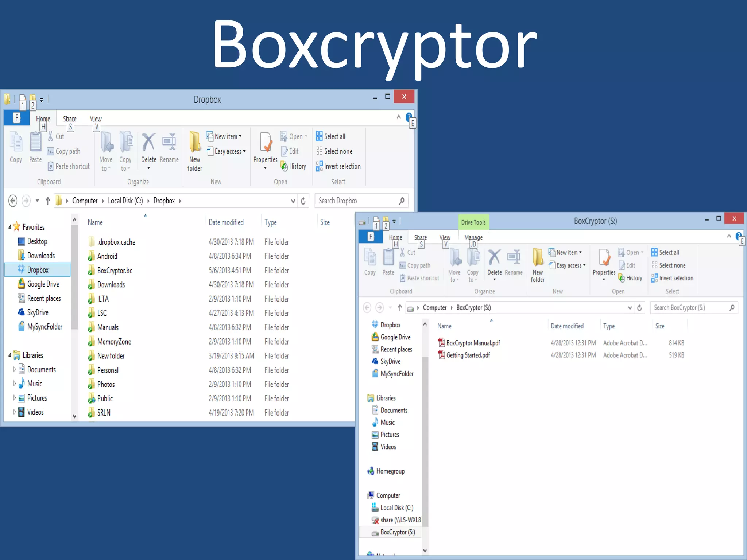Screen dimensions: 747x560
Task: Click Computer breadcrumb in Dropbox window
Action: 85,201
